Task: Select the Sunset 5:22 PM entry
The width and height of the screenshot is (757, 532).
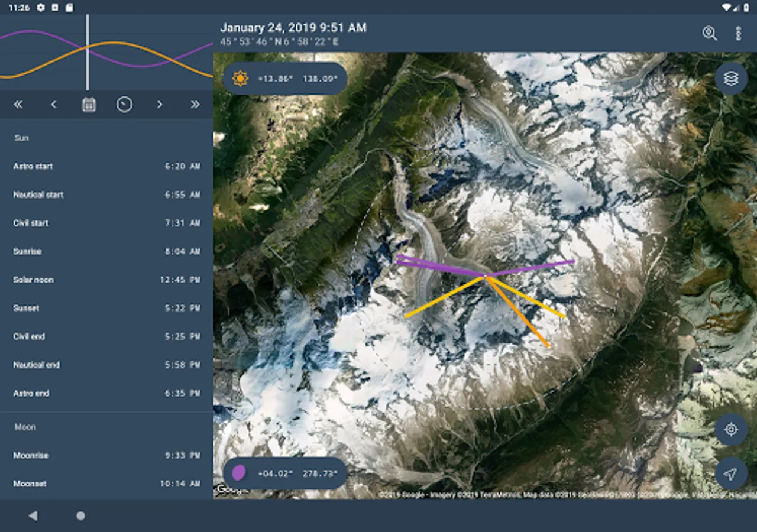Action: (106, 308)
